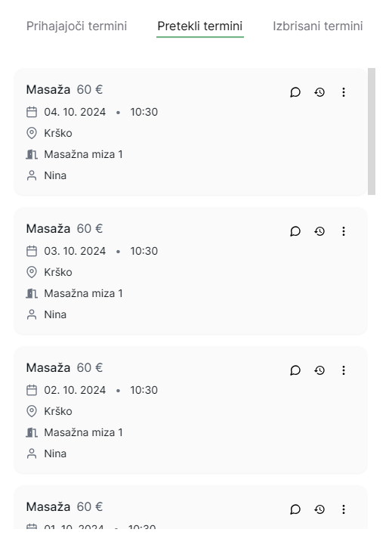Click the location pin icon next to Krško in first card
Screen dimensions: 392x554
pyautogui.click(x=32, y=133)
